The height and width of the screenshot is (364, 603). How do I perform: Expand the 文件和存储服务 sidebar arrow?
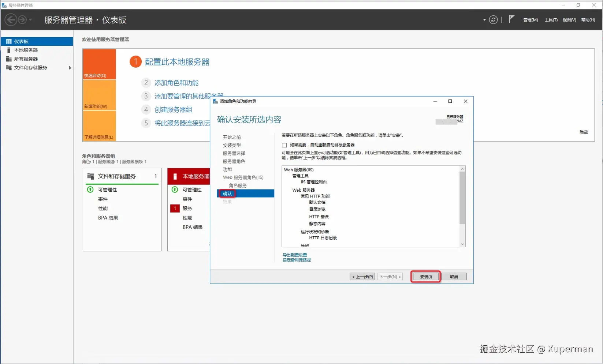(x=70, y=68)
